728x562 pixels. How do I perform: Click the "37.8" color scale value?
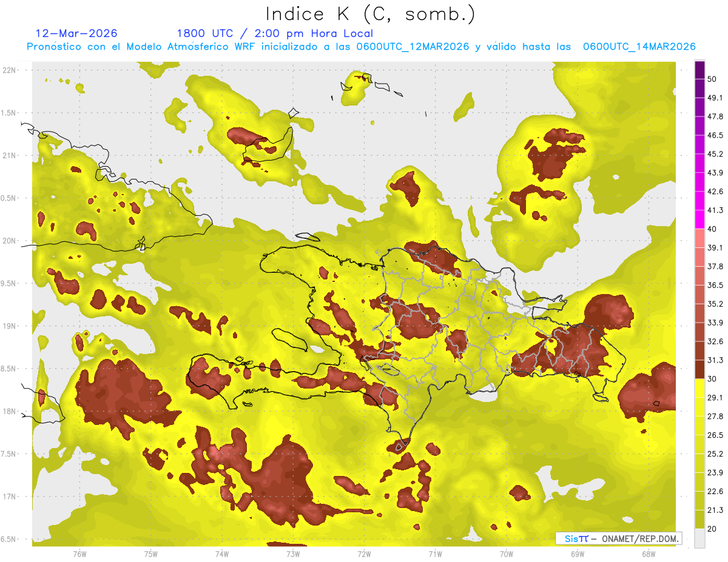click(715, 266)
